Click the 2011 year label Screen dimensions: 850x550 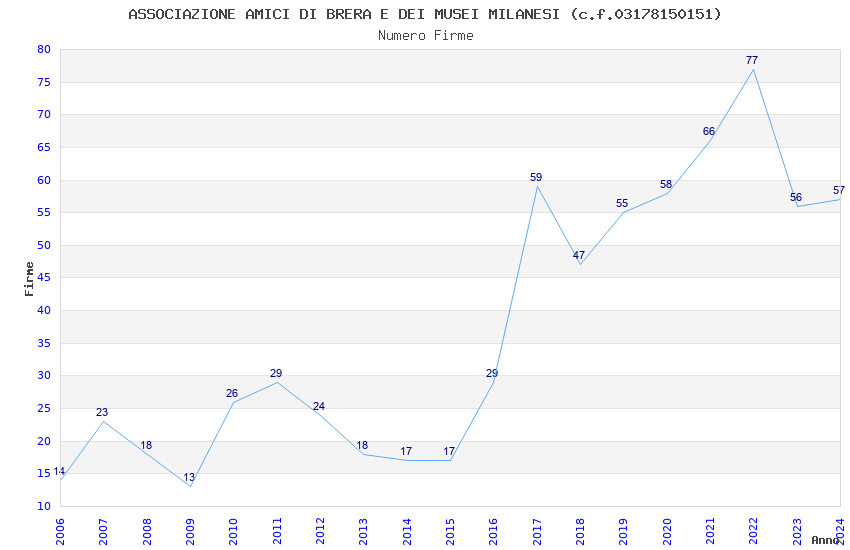click(x=276, y=531)
